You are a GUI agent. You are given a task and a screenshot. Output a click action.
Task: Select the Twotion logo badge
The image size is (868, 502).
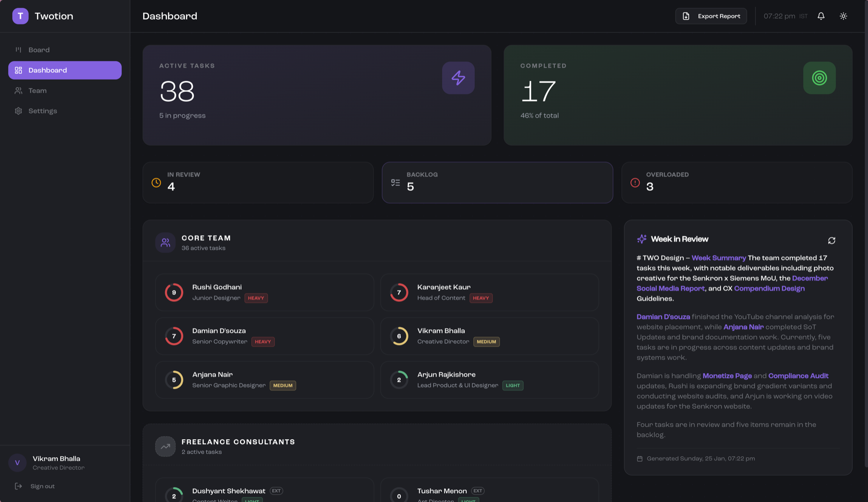(x=20, y=16)
